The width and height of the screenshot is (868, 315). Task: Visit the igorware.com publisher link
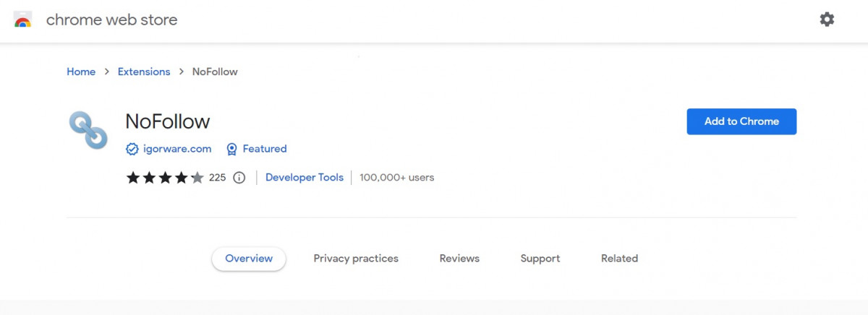pyautogui.click(x=177, y=149)
